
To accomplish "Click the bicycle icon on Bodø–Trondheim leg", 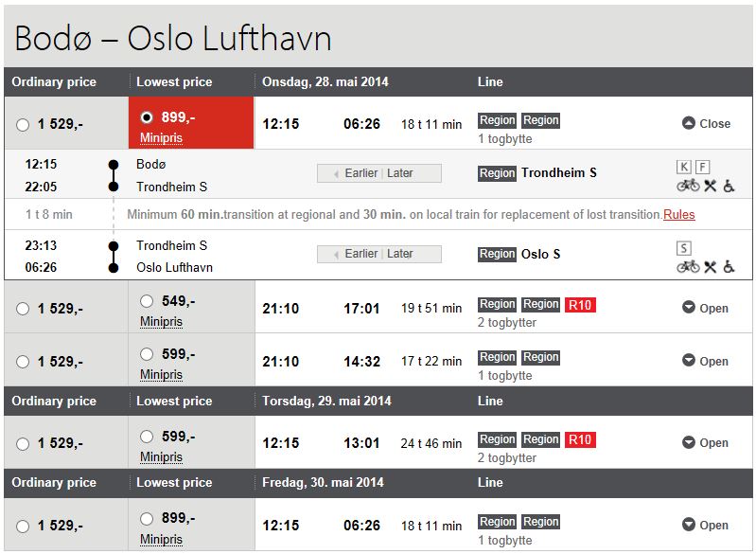I will [688, 186].
